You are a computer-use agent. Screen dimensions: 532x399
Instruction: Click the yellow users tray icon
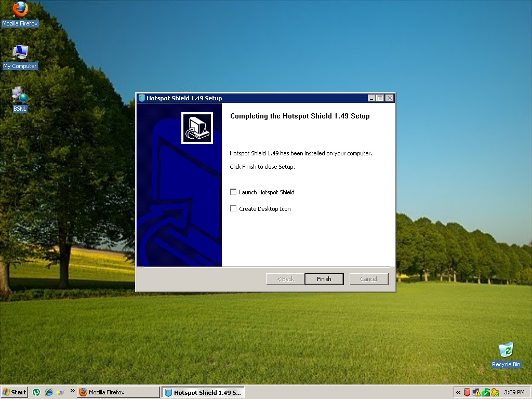(x=495, y=393)
